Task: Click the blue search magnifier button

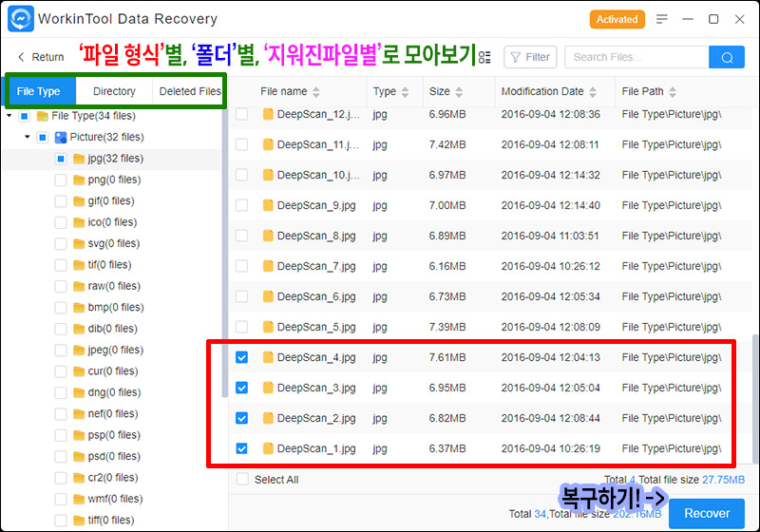Action: [x=727, y=57]
